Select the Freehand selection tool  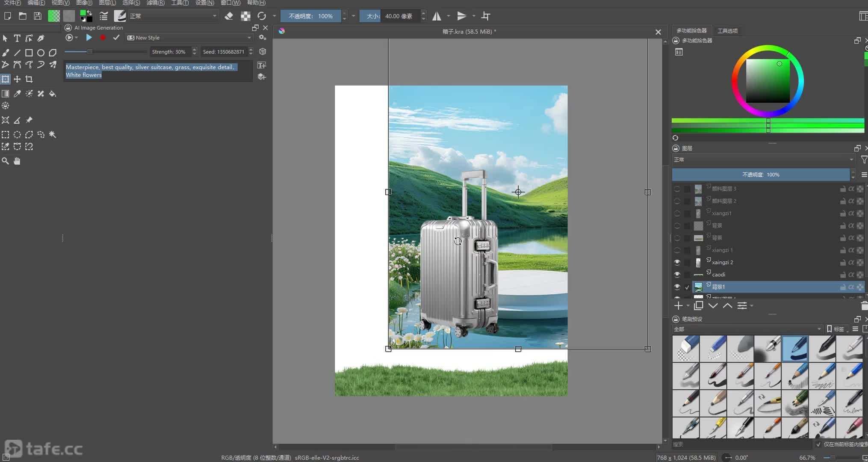[41, 134]
